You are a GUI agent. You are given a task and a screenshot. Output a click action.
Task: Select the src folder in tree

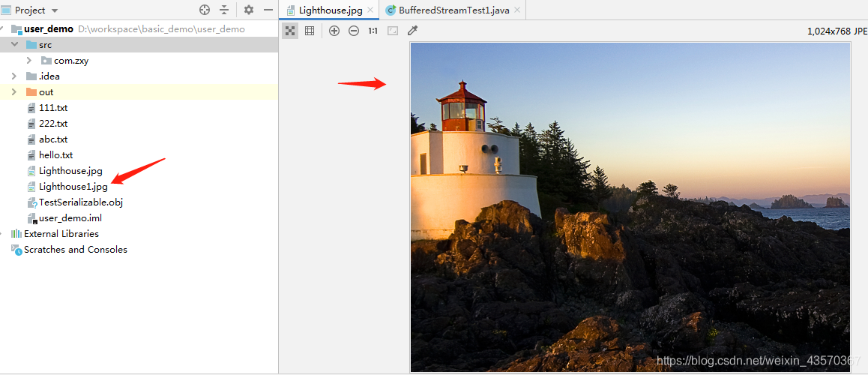[139, 45]
